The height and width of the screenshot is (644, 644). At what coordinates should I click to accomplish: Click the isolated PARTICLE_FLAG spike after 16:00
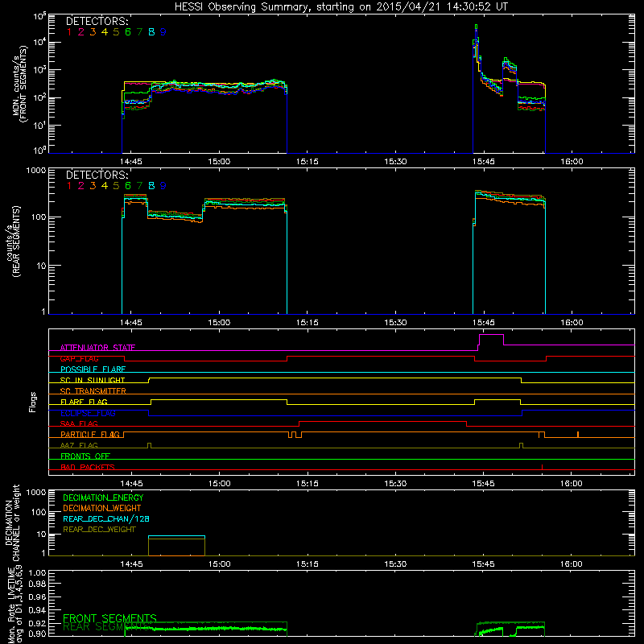(578, 434)
